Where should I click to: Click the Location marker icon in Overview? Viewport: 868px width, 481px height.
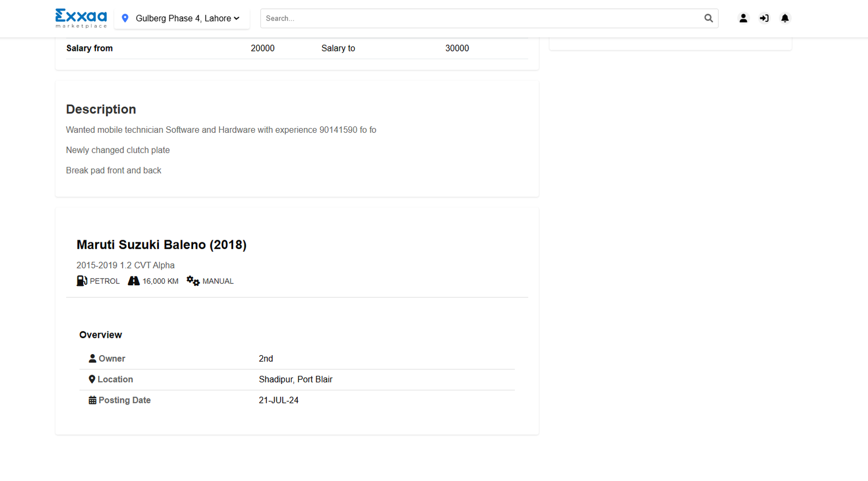[x=92, y=380]
